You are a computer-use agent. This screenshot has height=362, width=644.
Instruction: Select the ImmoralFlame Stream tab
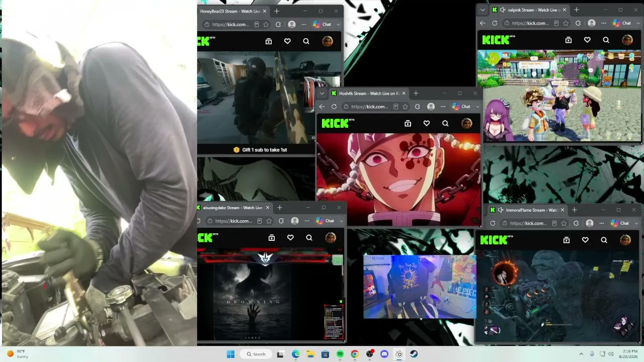tap(527, 210)
